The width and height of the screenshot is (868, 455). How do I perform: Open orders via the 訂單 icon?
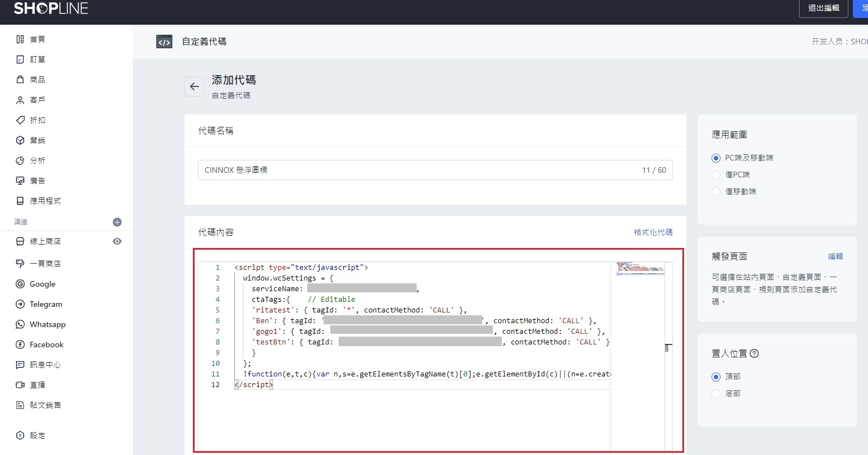click(x=20, y=59)
